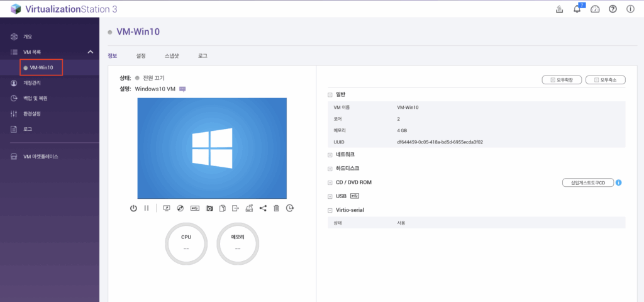The image size is (644, 302).
Task: Open help question mark icon
Action: [x=613, y=9]
